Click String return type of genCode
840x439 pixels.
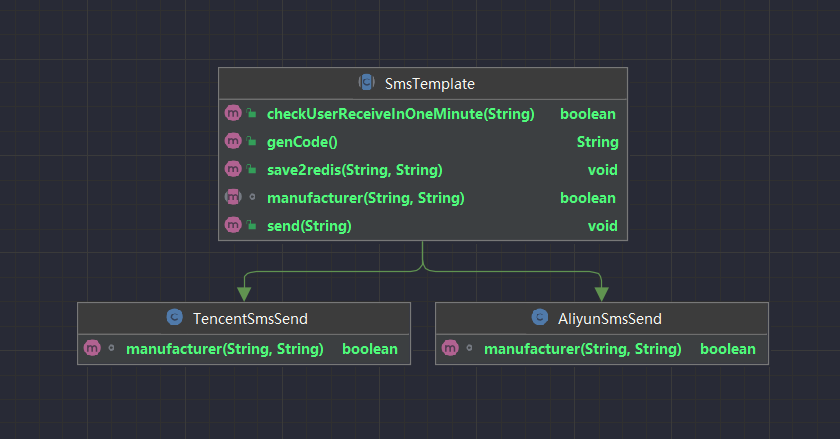597,142
